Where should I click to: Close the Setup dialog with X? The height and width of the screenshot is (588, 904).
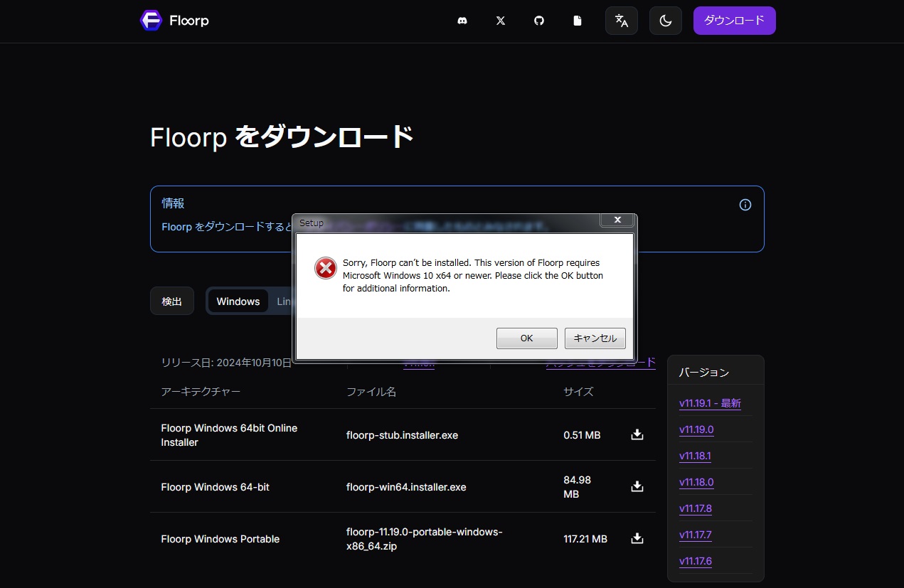click(x=617, y=220)
